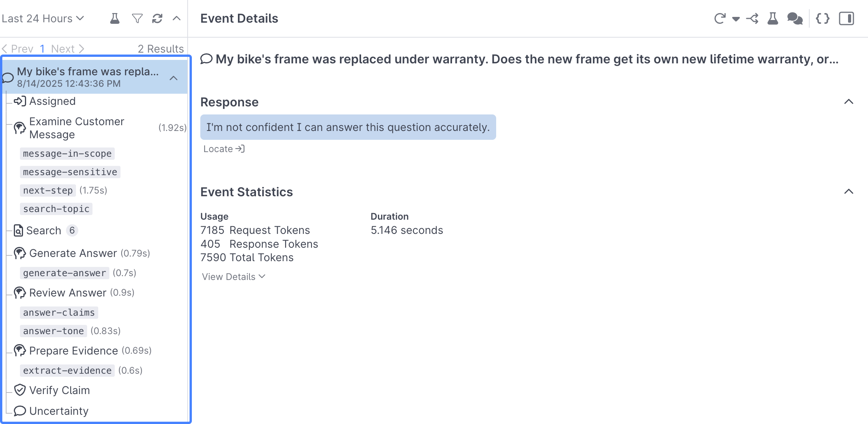Viewport: 868px width, 424px height.
Task: Refresh the events list
Action: coord(157,18)
